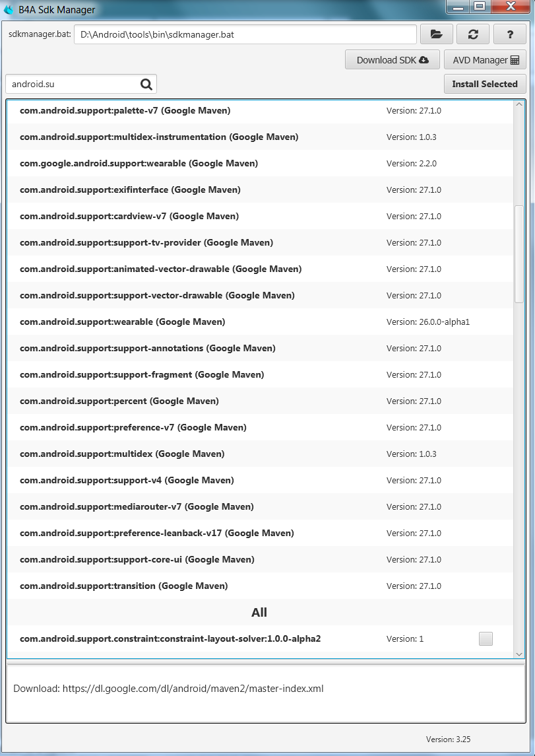Click the B4A app icon in title bar
The height and width of the screenshot is (756, 535).
[9, 9]
